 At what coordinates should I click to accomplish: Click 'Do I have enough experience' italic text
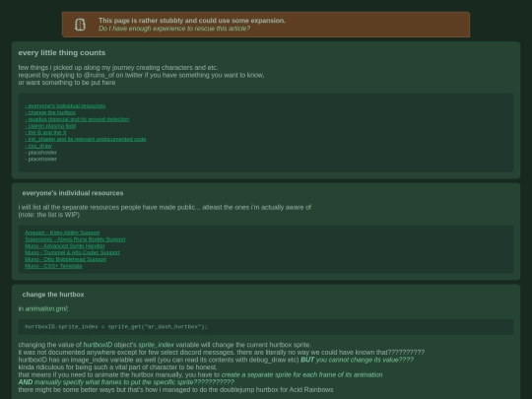pos(174,29)
